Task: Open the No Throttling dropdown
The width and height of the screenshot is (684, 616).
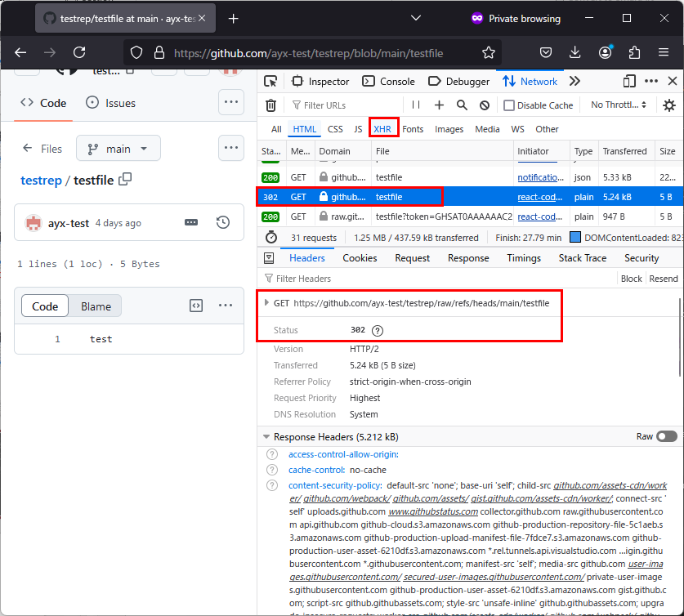Action: [618, 105]
